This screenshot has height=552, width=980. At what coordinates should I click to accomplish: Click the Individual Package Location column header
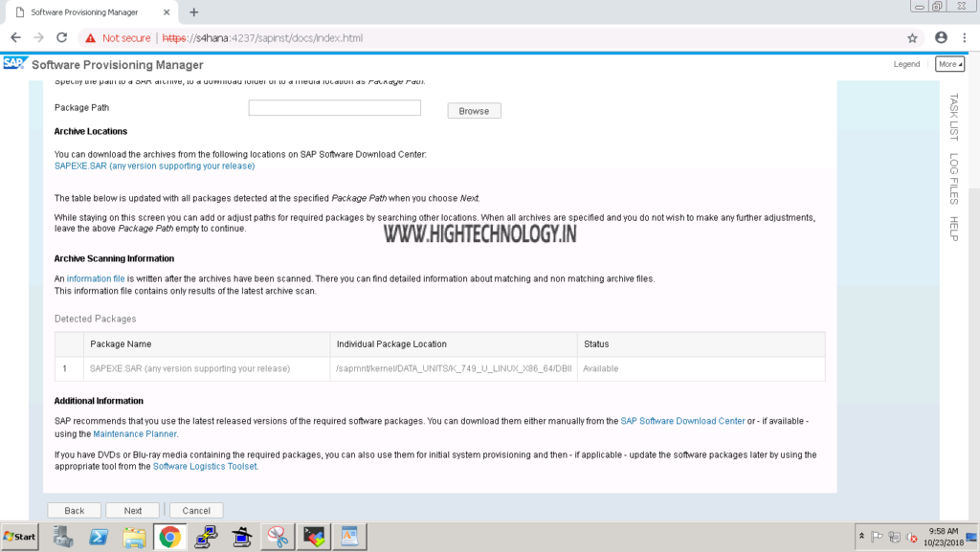click(x=454, y=344)
